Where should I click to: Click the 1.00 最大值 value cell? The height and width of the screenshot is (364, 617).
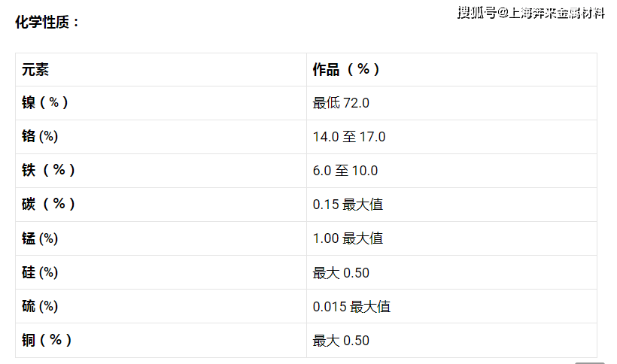pyautogui.click(x=451, y=238)
